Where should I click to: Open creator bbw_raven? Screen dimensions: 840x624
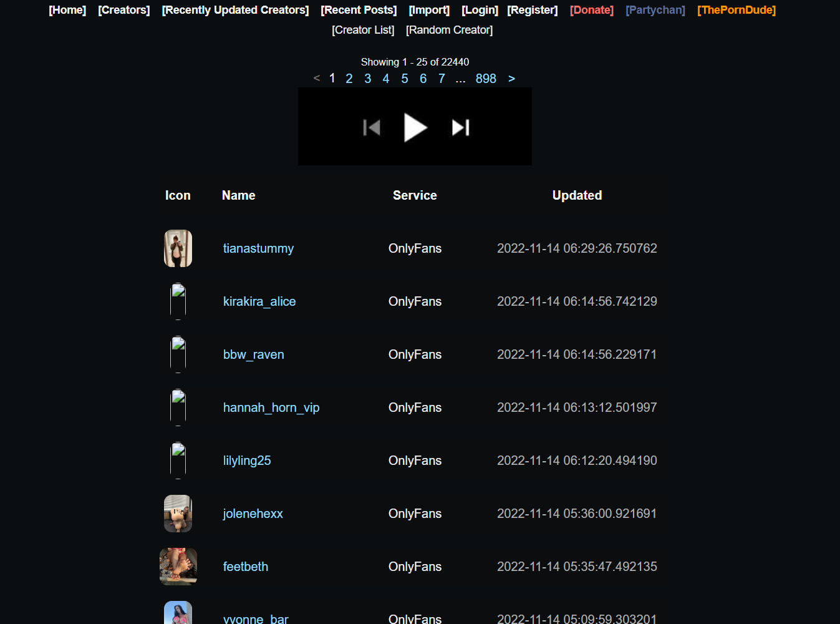point(254,354)
